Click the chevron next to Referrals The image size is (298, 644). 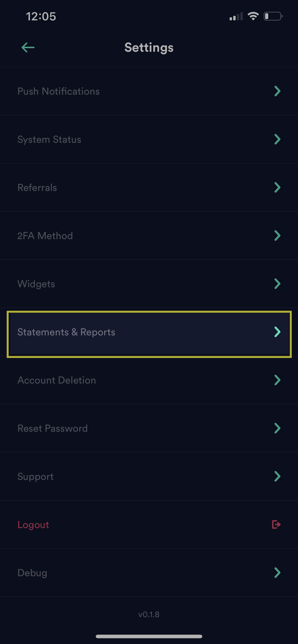277,188
